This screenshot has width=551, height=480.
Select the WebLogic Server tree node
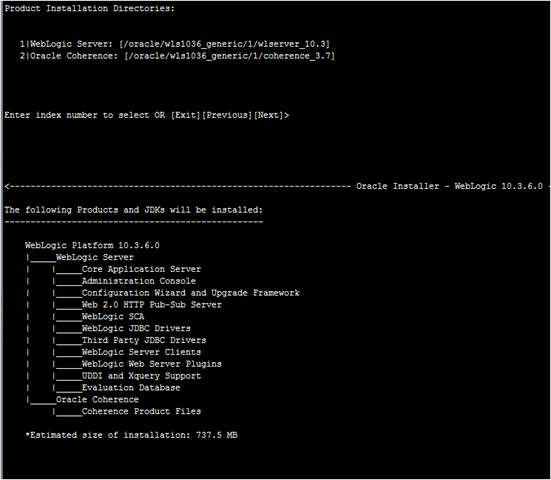[95, 257]
